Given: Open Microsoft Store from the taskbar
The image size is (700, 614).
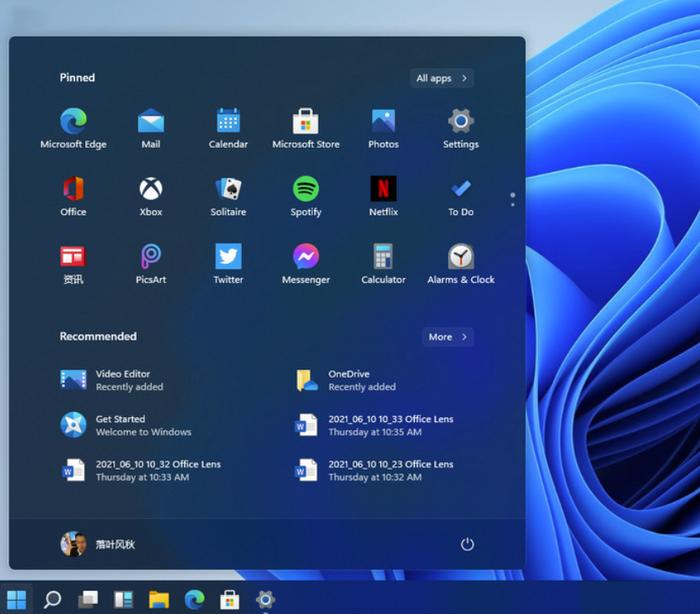Looking at the screenshot, I should coord(230,599).
